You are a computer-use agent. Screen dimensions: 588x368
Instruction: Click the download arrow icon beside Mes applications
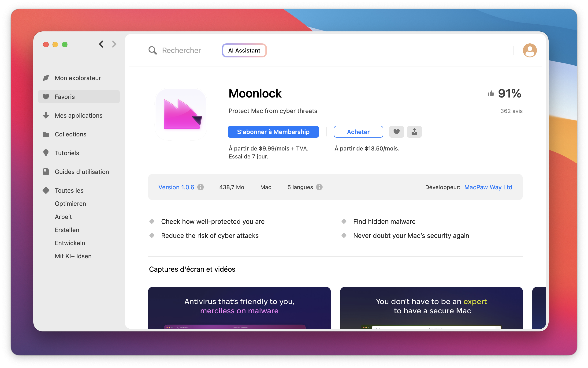46,115
